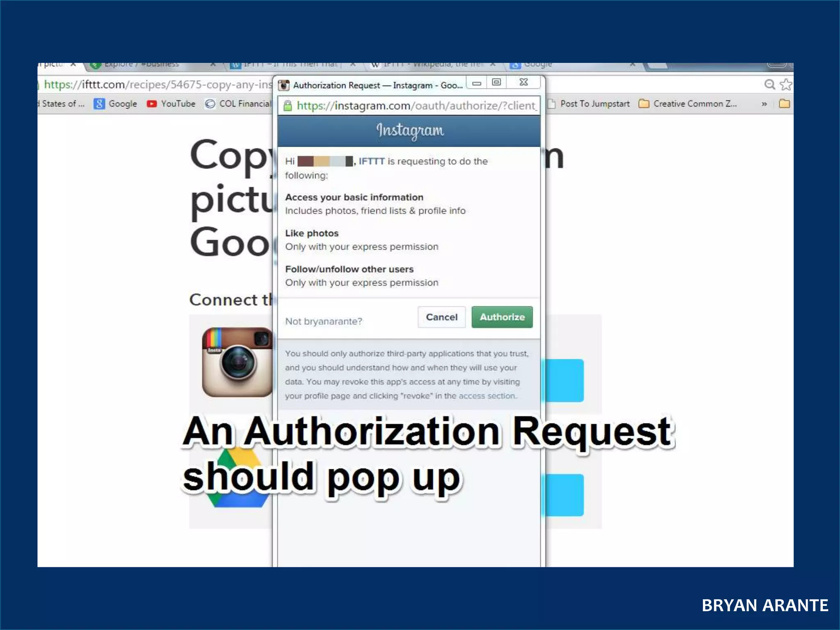This screenshot has width=840, height=630.
Task: Click the bookmark star icon
Action: pos(785,84)
